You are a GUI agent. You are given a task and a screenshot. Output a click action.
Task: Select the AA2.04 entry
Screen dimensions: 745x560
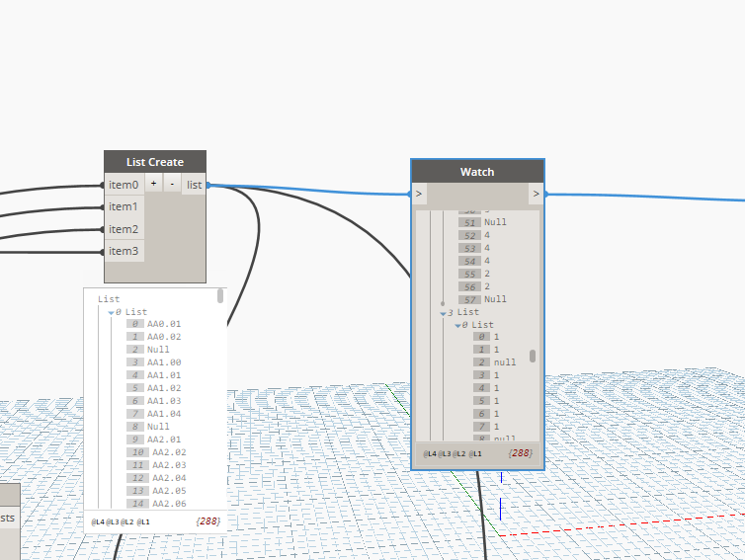coord(169,478)
